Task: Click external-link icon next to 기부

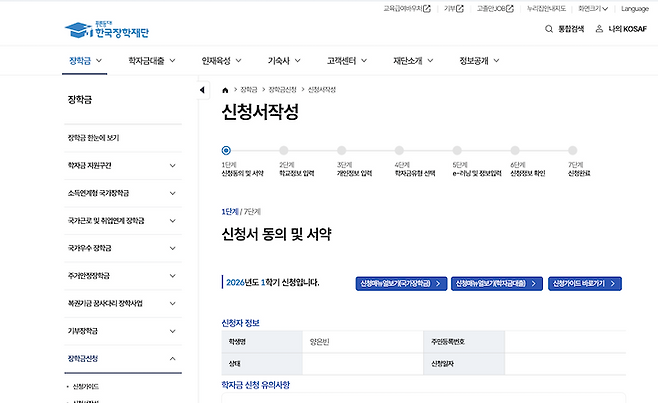Action: click(x=460, y=8)
